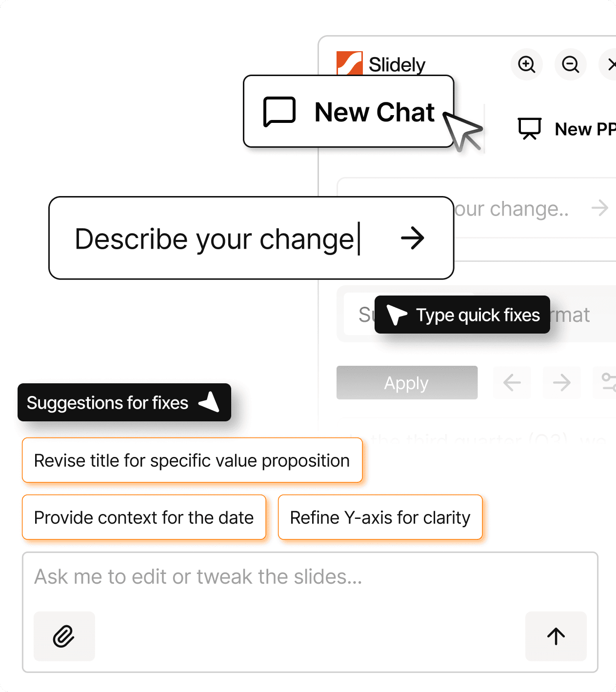Screen dimensions: 616x692
Task: Start a New Chat
Action: [x=348, y=111]
